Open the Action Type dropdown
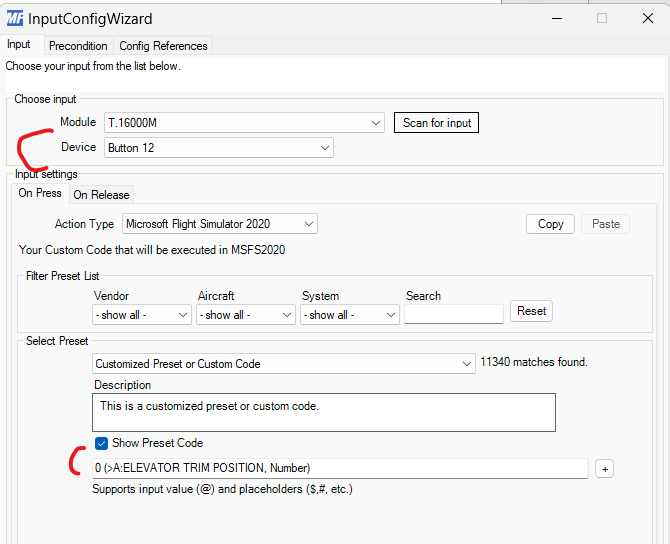670x544 pixels. pyautogui.click(x=220, y=224)
